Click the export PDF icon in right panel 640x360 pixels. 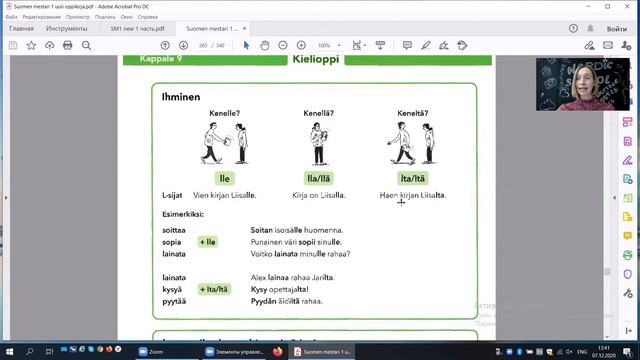tap(628, 141)
